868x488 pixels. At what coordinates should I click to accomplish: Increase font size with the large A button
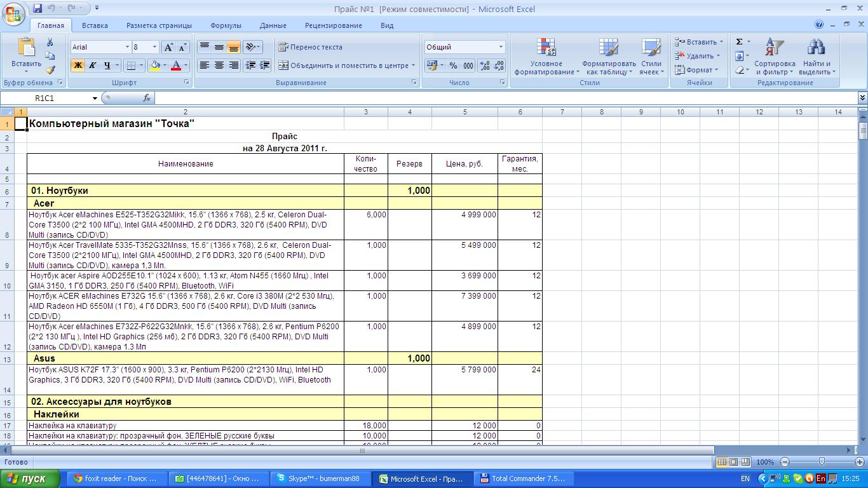click(168, 47)
